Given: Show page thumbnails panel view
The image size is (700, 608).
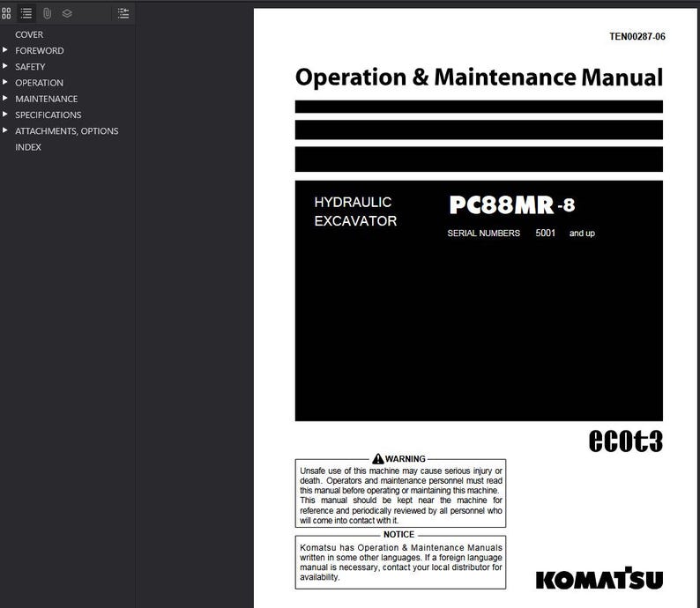Looking at the screenshot, I should pyautogui.click(x=6, y=13).
